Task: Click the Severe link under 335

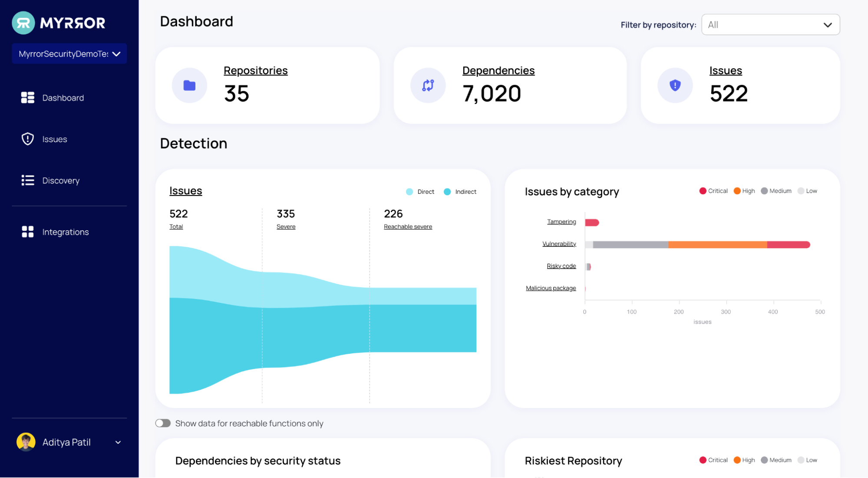Action: pyautogui.click(x=286, y=226)
